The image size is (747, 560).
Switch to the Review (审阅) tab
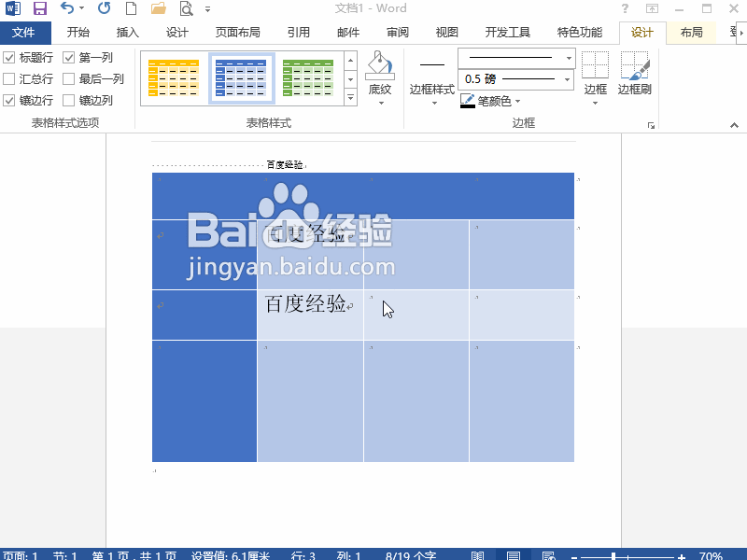(x=398, y=33)
